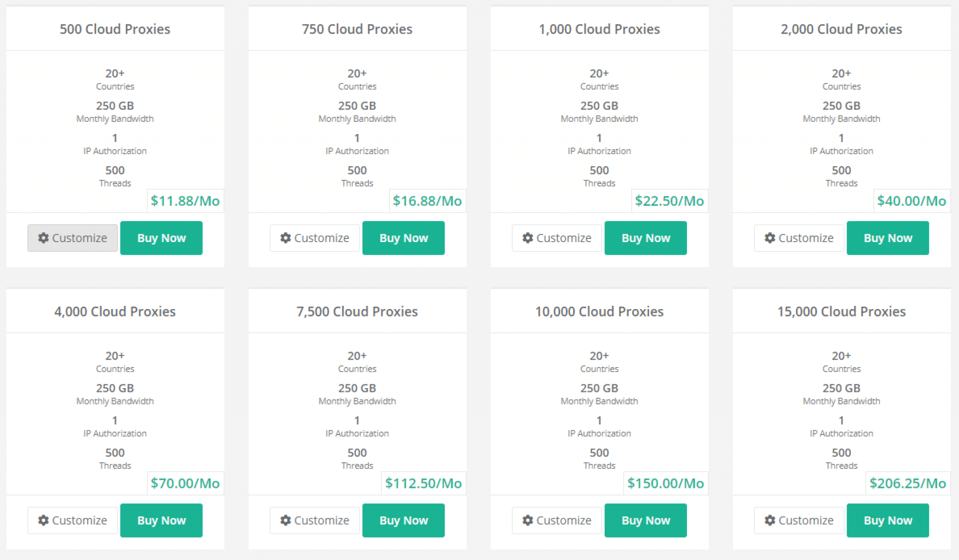Click the 1,000 Cloud Proxies heading
The height and width of the screenshot is (560, 959).
(x=599, y=29)
